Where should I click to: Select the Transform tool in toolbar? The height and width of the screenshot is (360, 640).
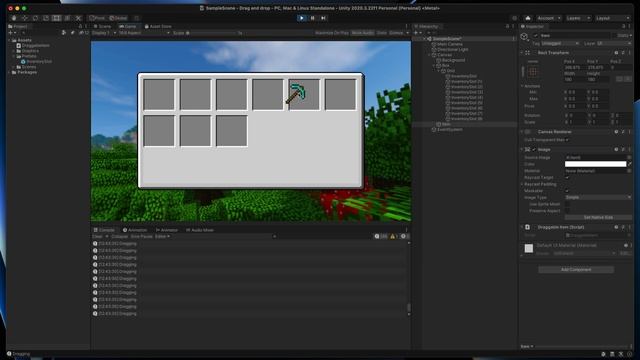tap(67, 18)
